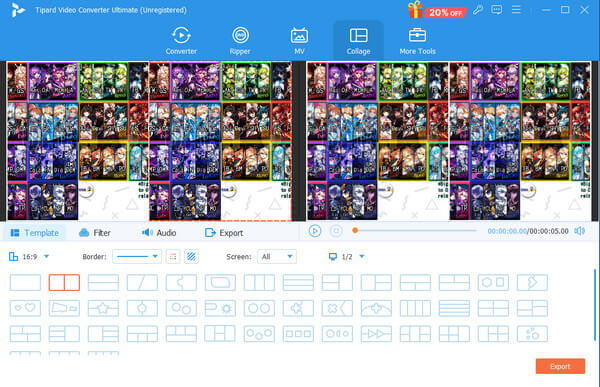Open the Border line style dropdown

click(x=137, y=256)
